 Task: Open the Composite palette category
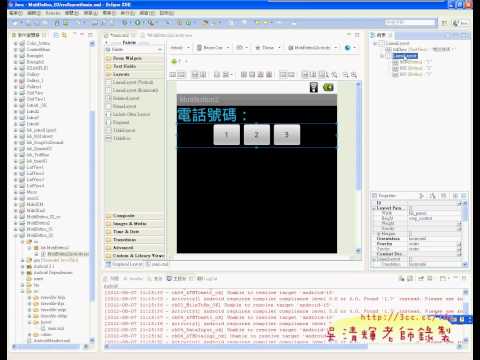pyautogui.click(x=134, y=216)
